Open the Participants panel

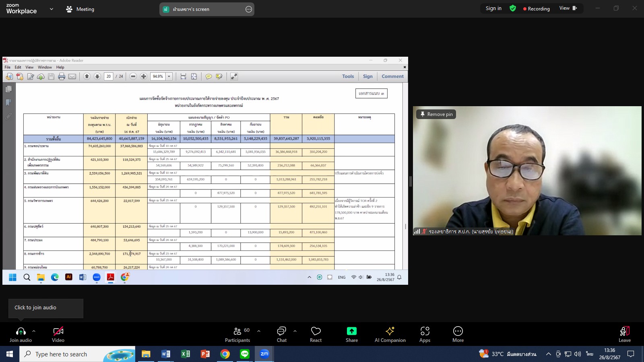237,335
